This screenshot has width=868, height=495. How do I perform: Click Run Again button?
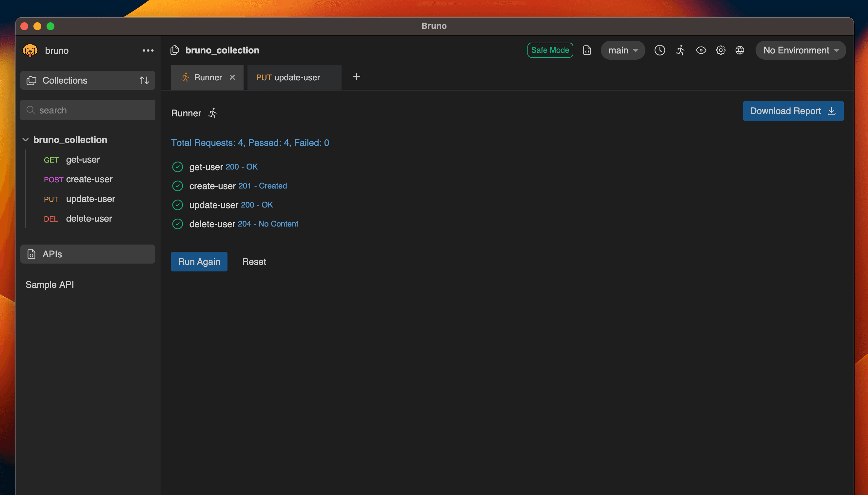(x=199, y=261)
